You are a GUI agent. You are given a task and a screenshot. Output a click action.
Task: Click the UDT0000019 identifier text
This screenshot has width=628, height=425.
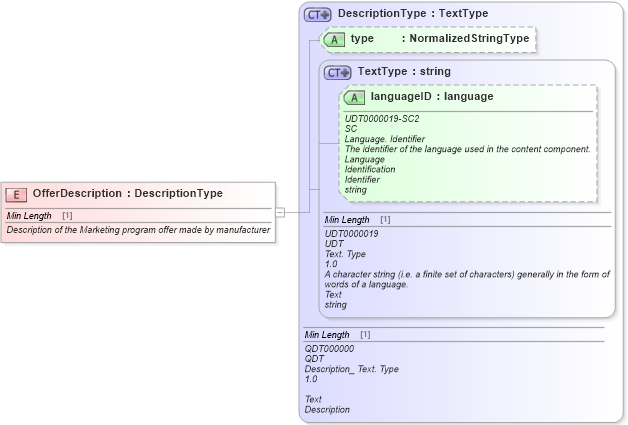351,234
